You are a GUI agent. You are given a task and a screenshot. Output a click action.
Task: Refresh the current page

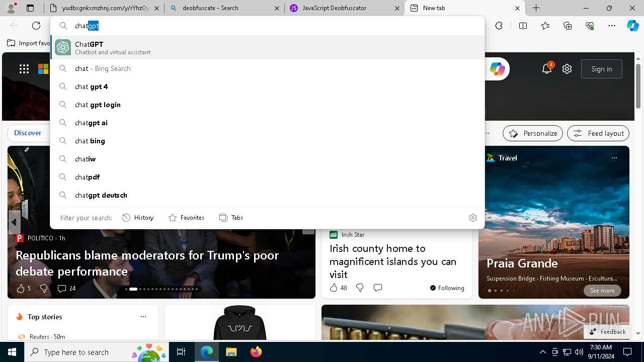(36, 26)
